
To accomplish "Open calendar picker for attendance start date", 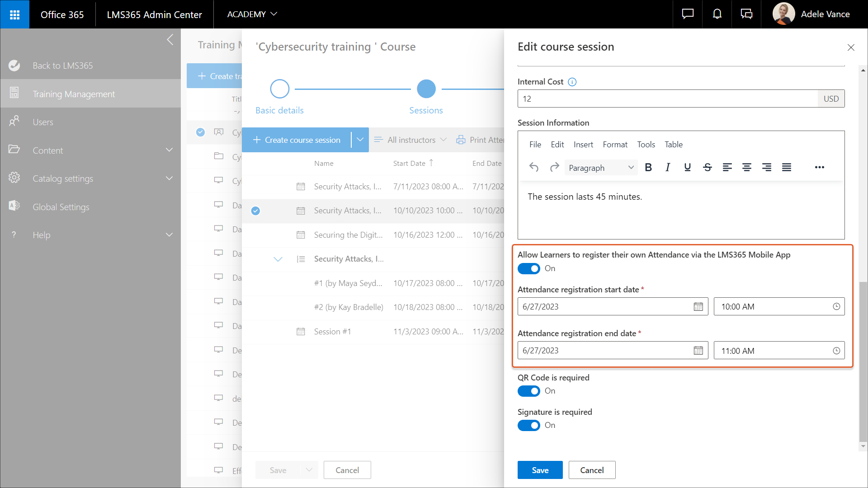I will click(x=698, y=307).
